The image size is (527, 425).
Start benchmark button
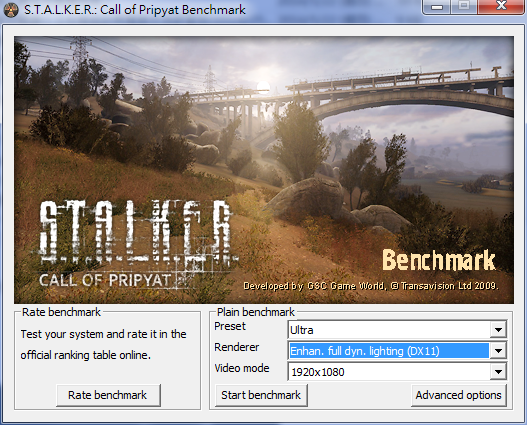pos(261,395)
